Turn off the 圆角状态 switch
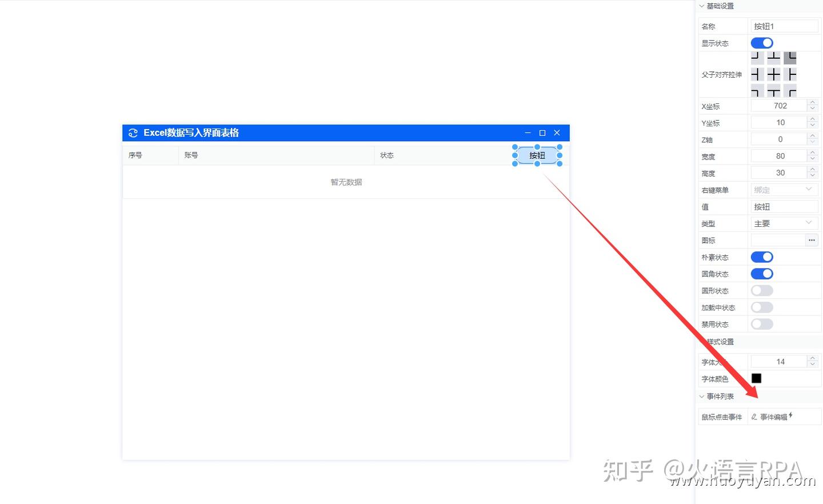Image resolution: width=823 pixels, height=504 pixels. pos(762,274)
